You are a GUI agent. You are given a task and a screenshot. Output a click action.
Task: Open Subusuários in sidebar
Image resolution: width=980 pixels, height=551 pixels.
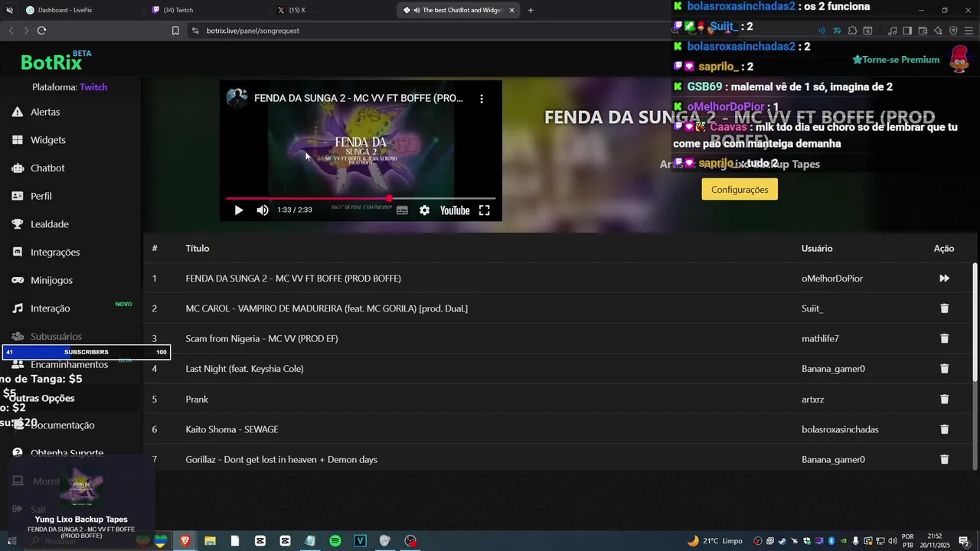pos(56,337)
